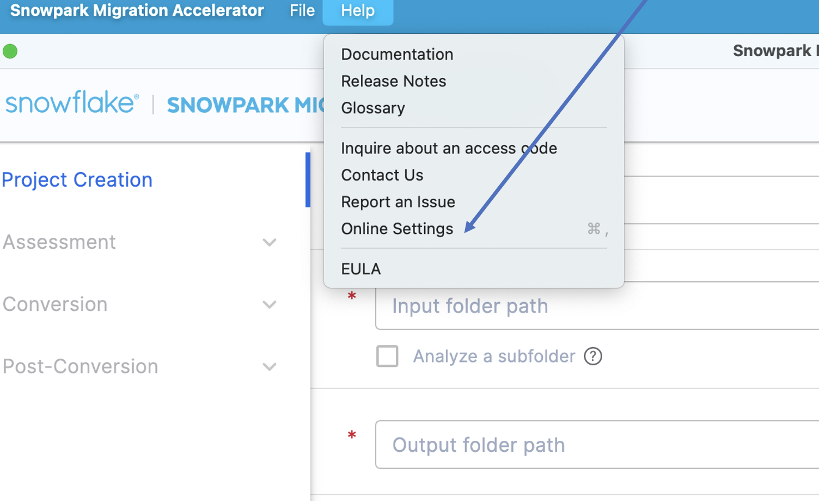The image size is (819, 504).
Task: Click the Snowflake logo
Action: tap(71, 103)
